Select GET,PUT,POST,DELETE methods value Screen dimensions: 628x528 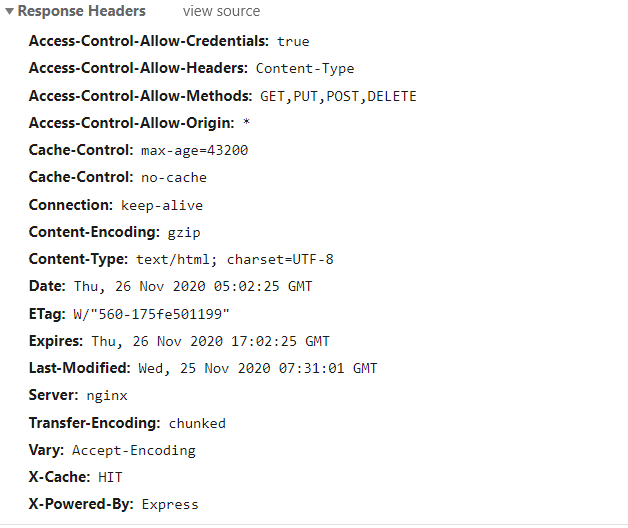pyautogui.click(x=338, y=96)
